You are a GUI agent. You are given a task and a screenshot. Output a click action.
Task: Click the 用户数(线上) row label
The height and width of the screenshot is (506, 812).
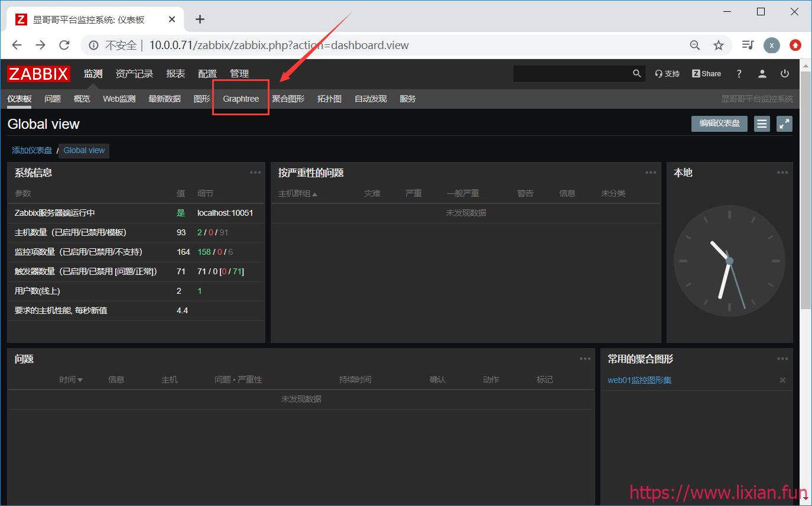[x=37, y=291]
